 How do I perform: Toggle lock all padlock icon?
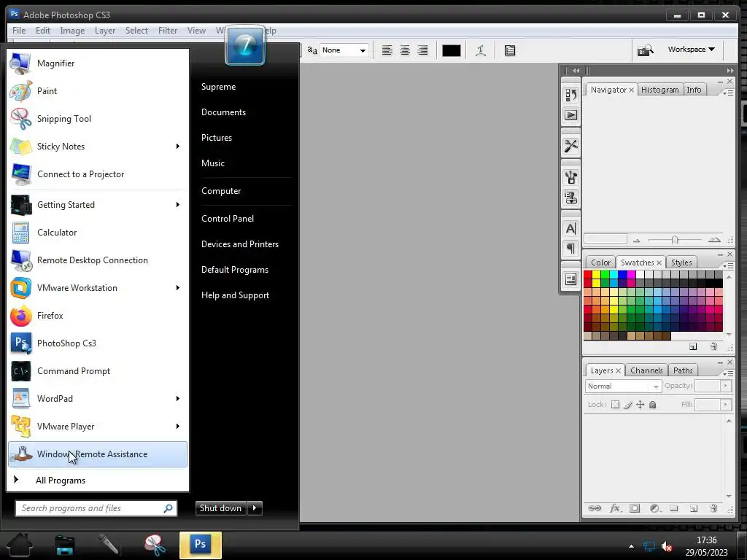coord(653,405)
